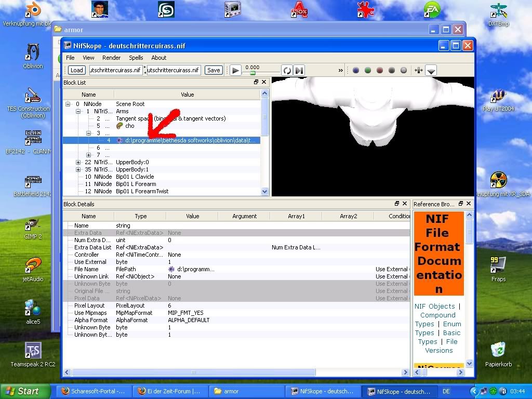Click the red sphere view toolbar icon
532x399 pixels.
[380, 70]
